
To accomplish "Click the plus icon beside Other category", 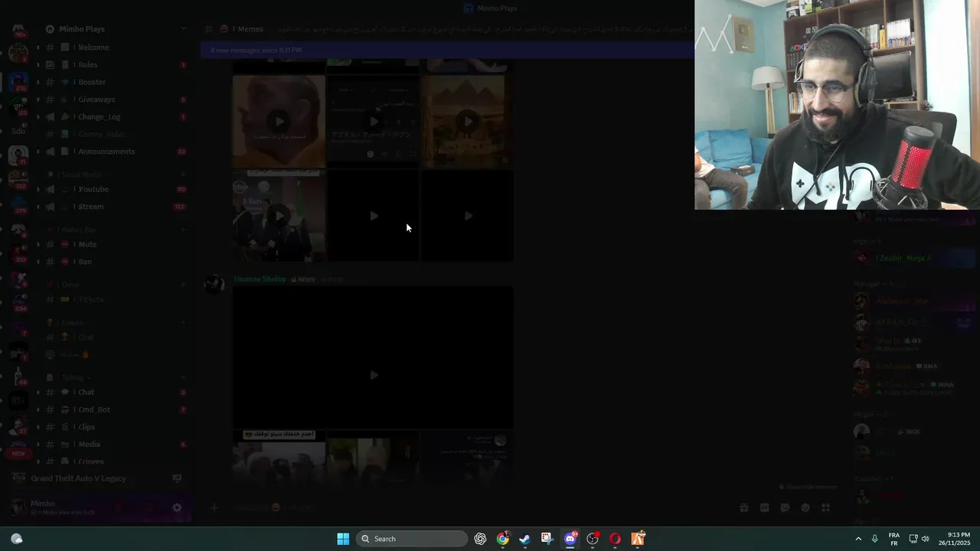I will click(183, 285).
